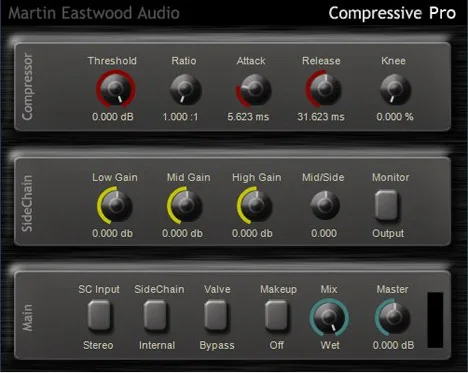Viewport: 468px width, 373px height.
Task: Click the Mid/Side knob
Action: click(x=325, y=205)
